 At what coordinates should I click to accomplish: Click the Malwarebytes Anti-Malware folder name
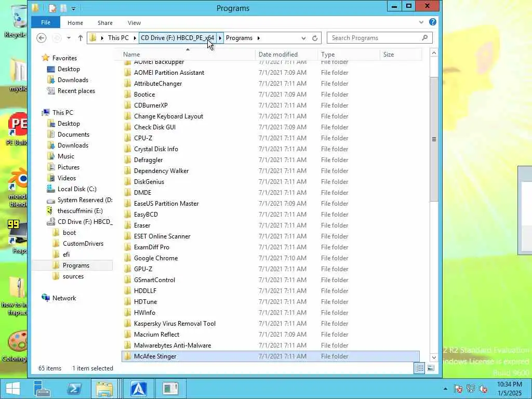(172, 345)
